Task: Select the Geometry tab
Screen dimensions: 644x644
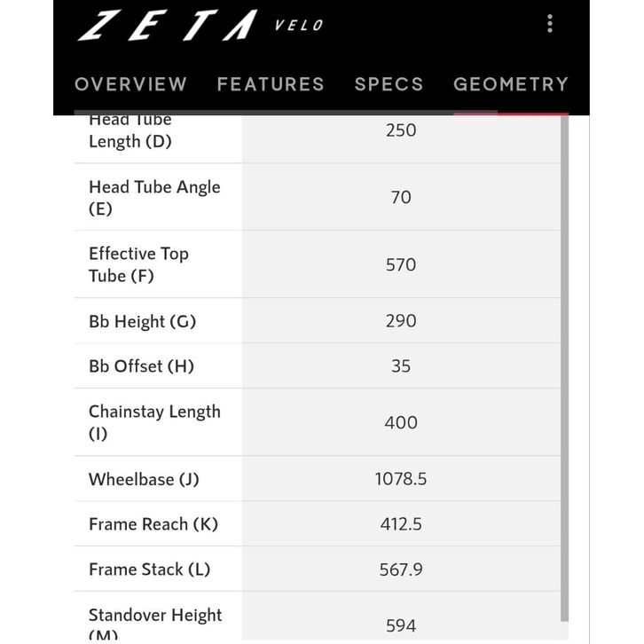Action: pyautogui.click(x=510, y=84)
